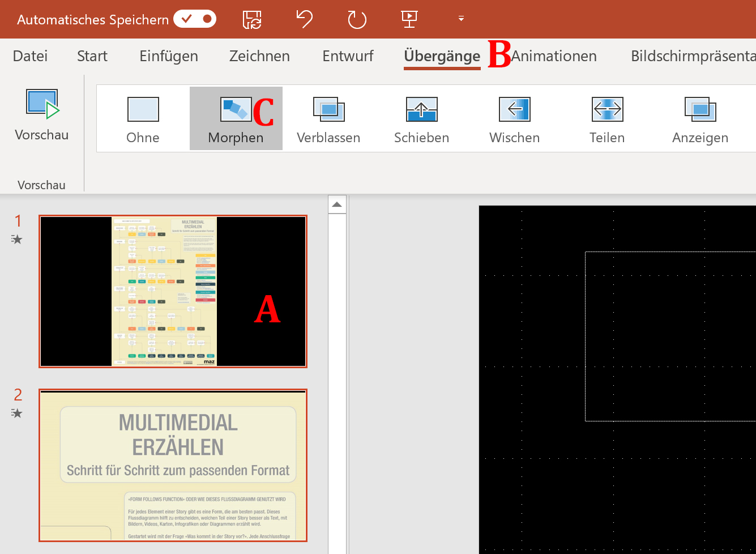Choose the Wischen transition

tap(514, 118)
